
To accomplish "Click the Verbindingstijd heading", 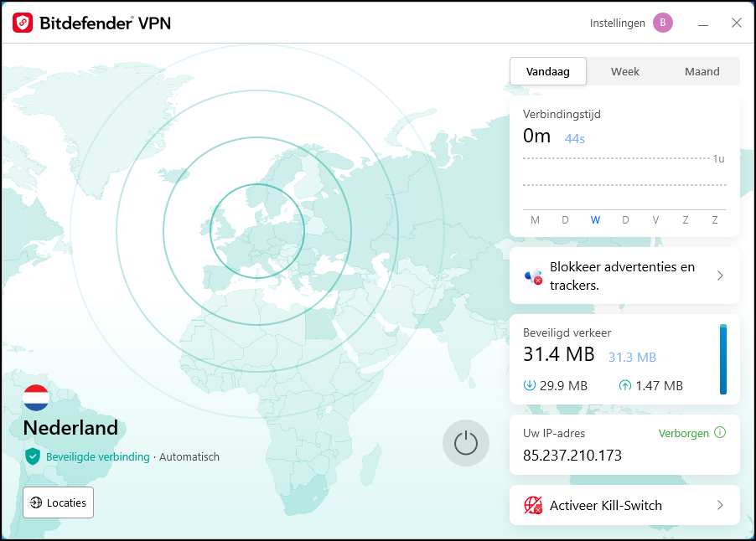I will point(562,114).
